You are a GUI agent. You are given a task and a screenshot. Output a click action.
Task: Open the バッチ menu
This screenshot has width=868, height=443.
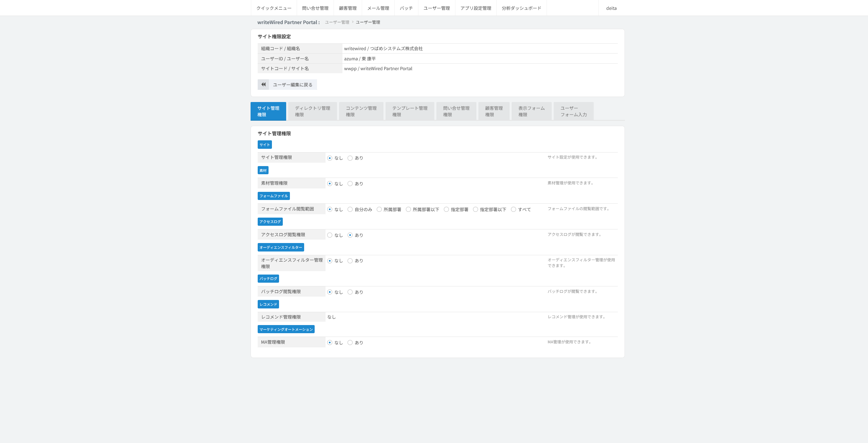point(406,8)
